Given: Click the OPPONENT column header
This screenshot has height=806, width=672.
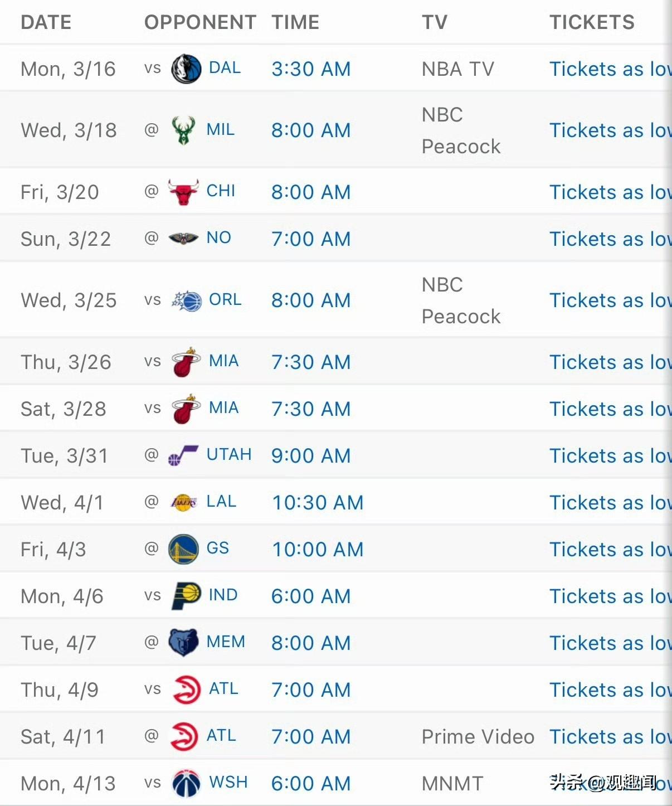Looking at the screenshot, I should click(200, 22).
